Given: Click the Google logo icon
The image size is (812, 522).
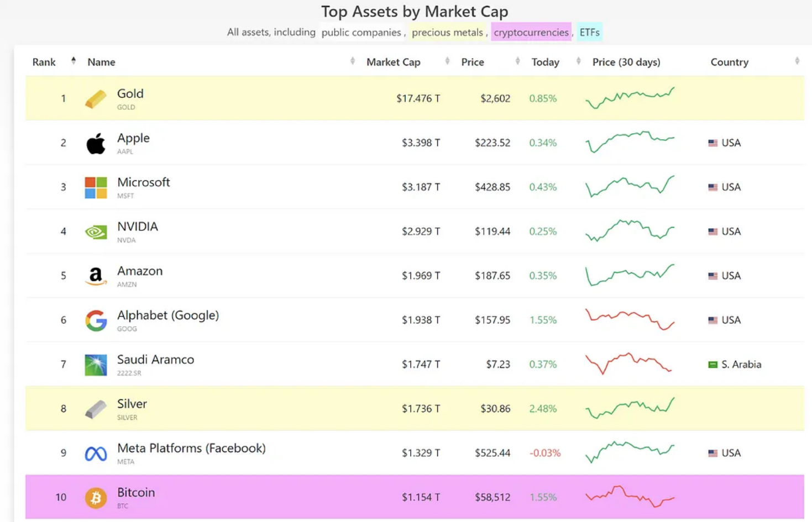Looking at the screenshot, I should 96,320.
